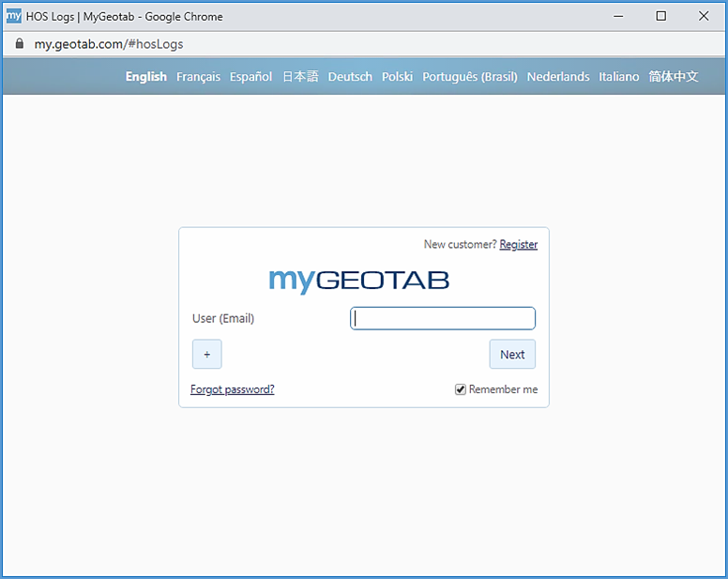Select Polski language
This screenshot has height=579, width=728.
[397, 77]
